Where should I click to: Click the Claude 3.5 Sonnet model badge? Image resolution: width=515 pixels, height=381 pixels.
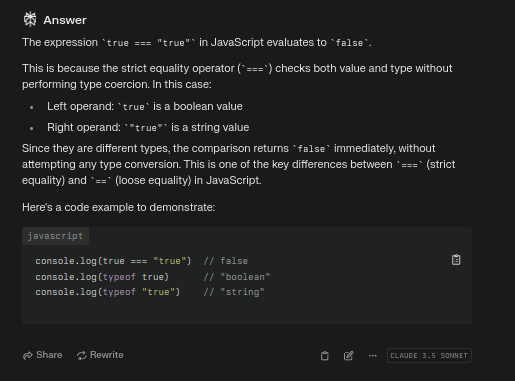(429, 356)
